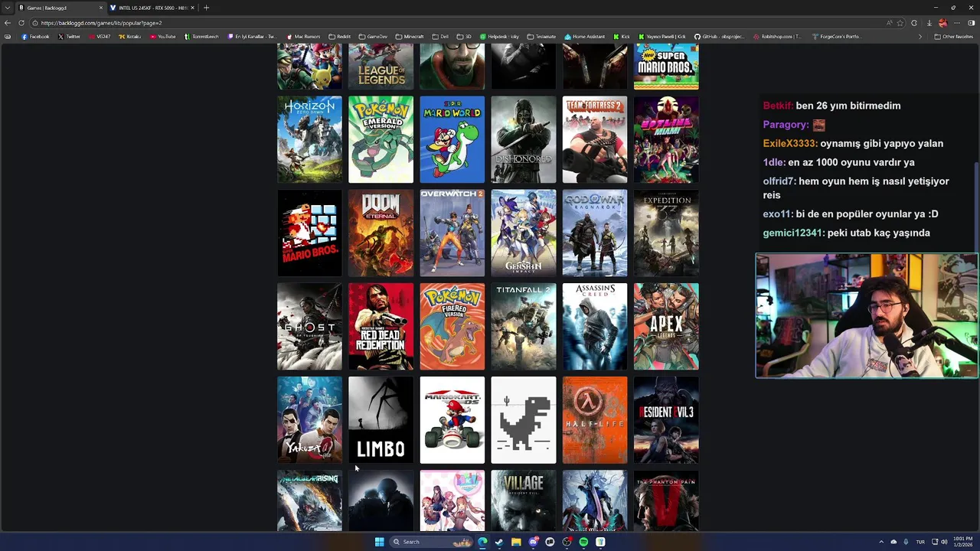Open the Other favorites folder

coord(953,37)
